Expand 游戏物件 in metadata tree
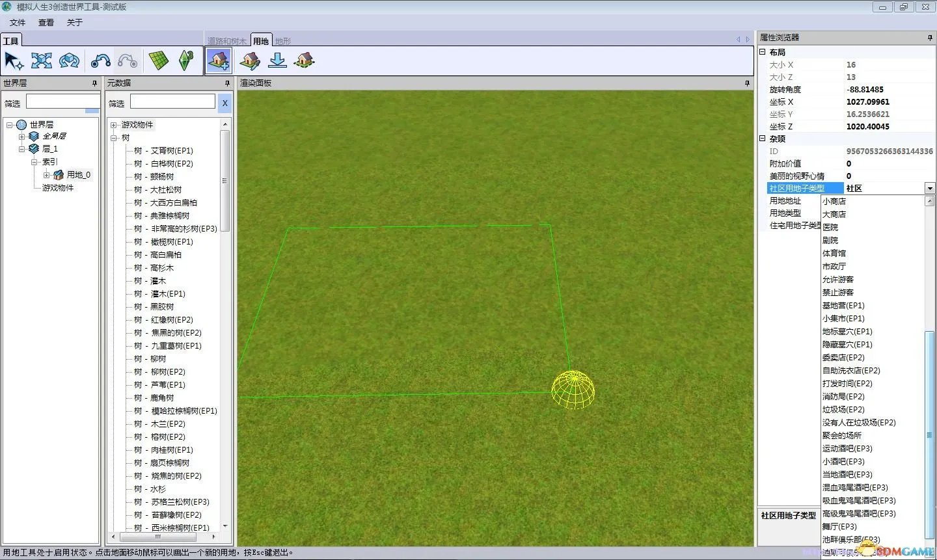 [114, 125]
